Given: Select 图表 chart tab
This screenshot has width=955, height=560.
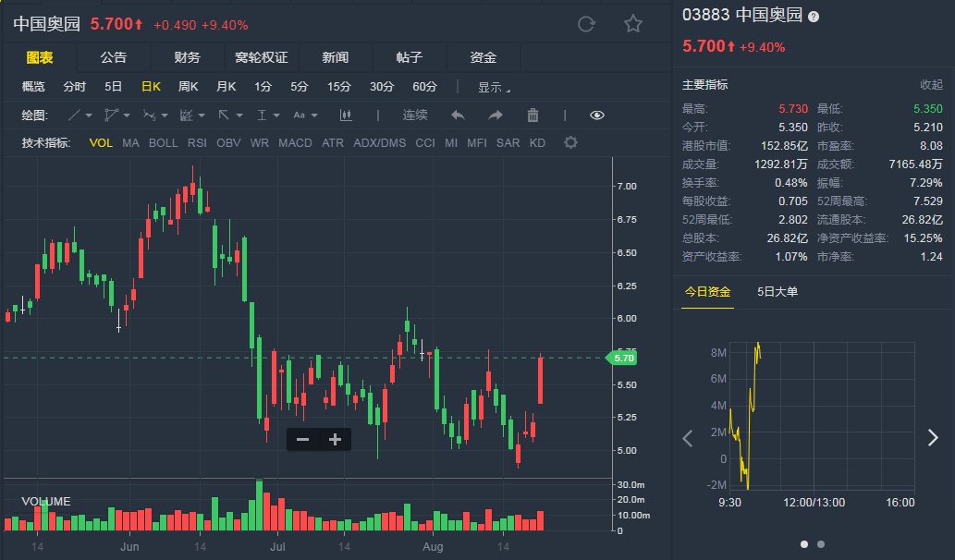Looking at the screenshot, I should (40, 58).
